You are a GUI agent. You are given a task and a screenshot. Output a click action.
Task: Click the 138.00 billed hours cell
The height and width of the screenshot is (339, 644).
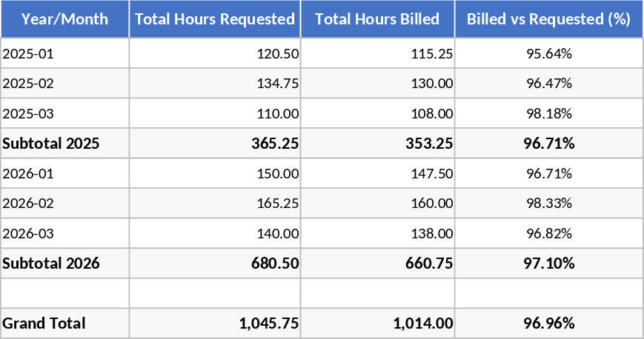[432, 234]
